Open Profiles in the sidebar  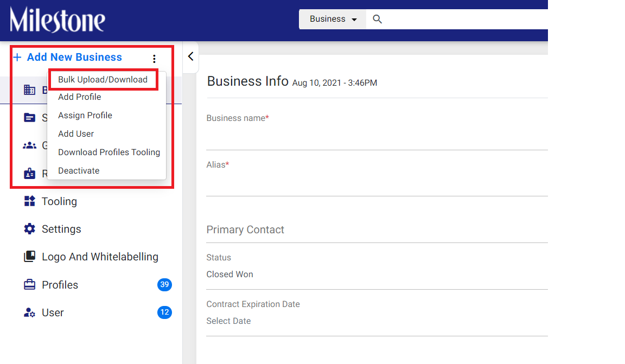click(60, 285)
